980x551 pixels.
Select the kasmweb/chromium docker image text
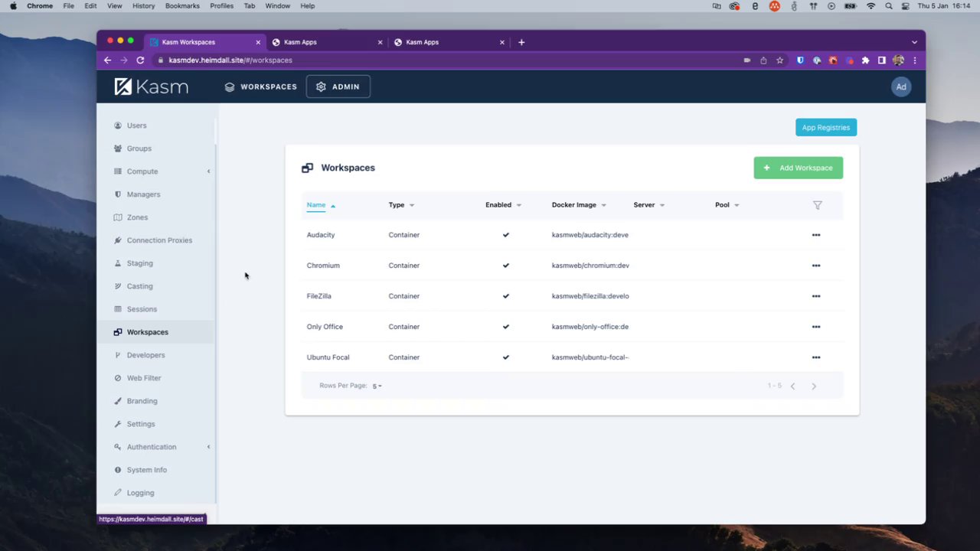pos(590,266)
